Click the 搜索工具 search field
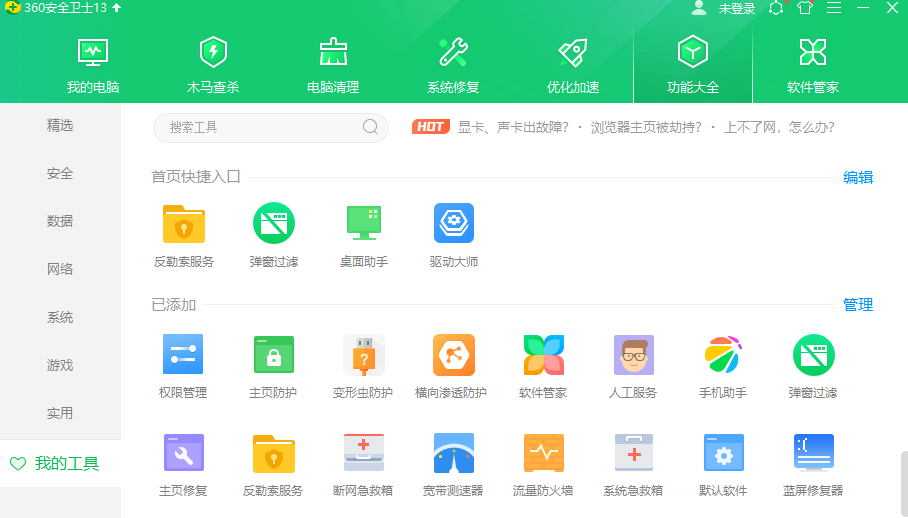The image size is (908, 518). [260, 127]
